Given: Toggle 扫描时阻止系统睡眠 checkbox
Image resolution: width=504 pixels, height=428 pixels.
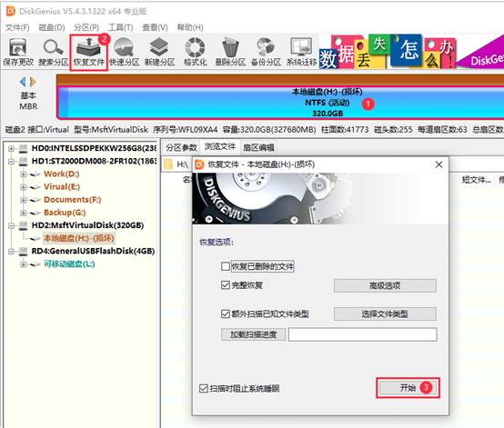Looking at the screenshot, I should tap(204, 389).
